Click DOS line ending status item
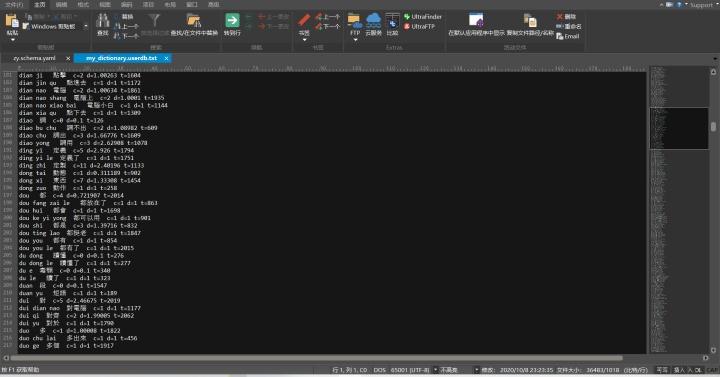 pos(379,370)
